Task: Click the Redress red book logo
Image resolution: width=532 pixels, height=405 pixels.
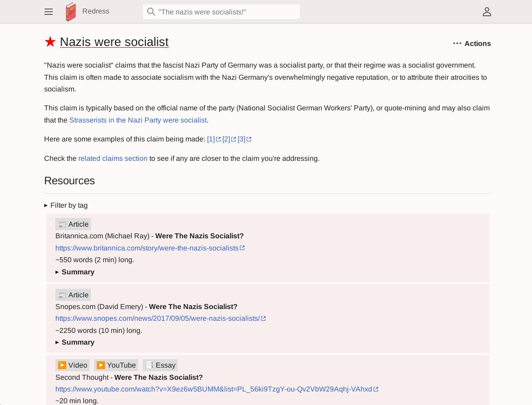Action: [71, 12]
